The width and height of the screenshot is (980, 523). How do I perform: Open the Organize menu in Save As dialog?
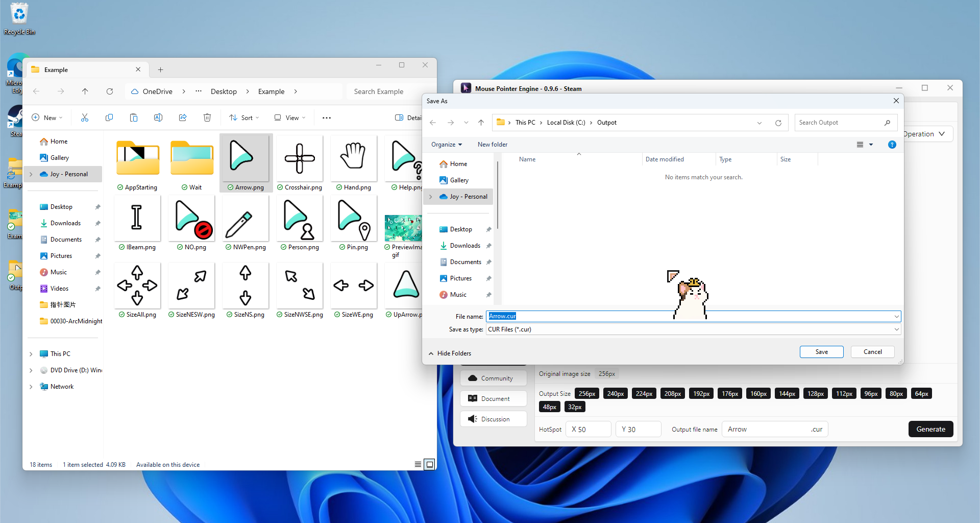(446, 145)
